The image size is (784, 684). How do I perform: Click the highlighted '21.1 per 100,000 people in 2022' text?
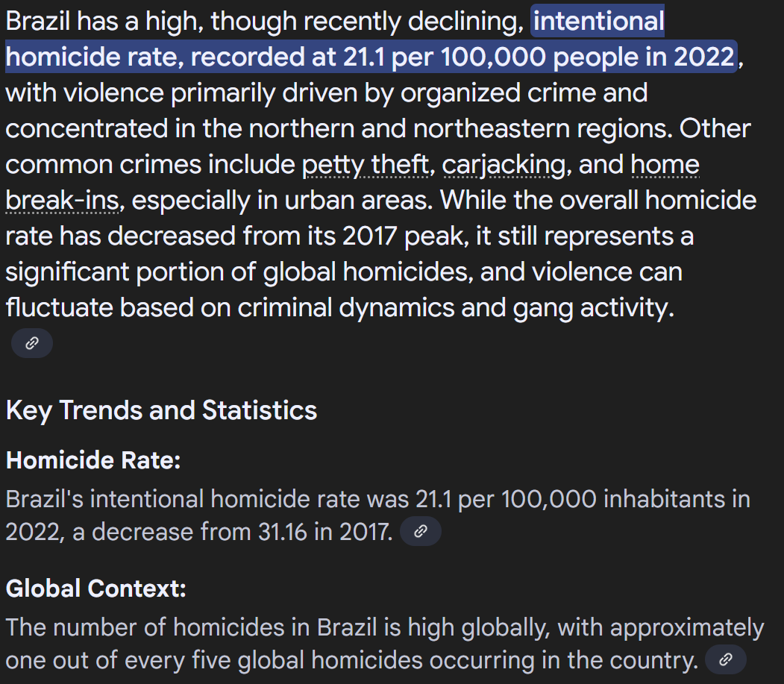[539, 57]
